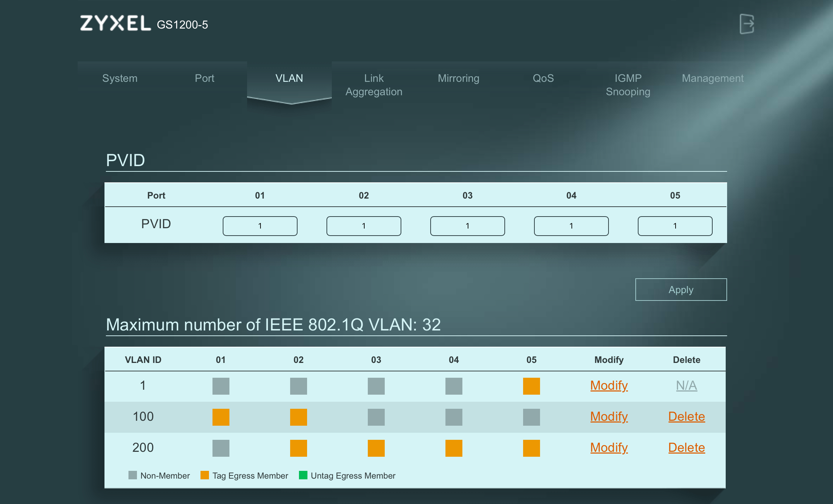Click the ZYXEL logo
This screenshot has width=833, height=504.
click(x=115, y=23)
